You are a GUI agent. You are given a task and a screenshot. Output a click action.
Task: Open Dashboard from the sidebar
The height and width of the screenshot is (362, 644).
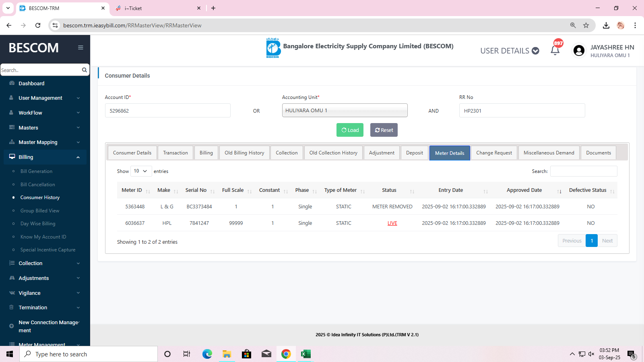31,83
